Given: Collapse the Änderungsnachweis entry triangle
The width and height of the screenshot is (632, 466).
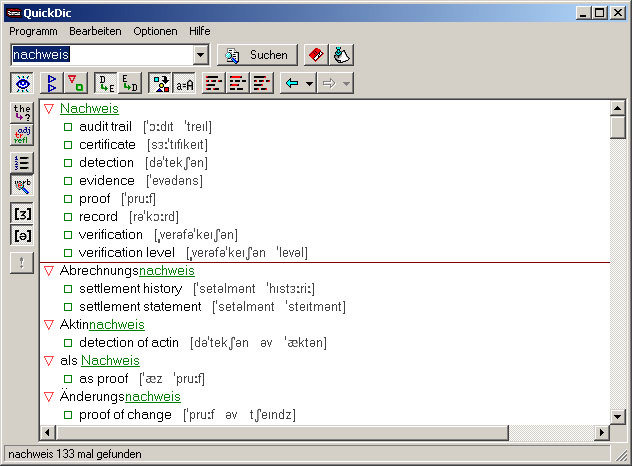Looking at the screenshot, I should [49, 397].
